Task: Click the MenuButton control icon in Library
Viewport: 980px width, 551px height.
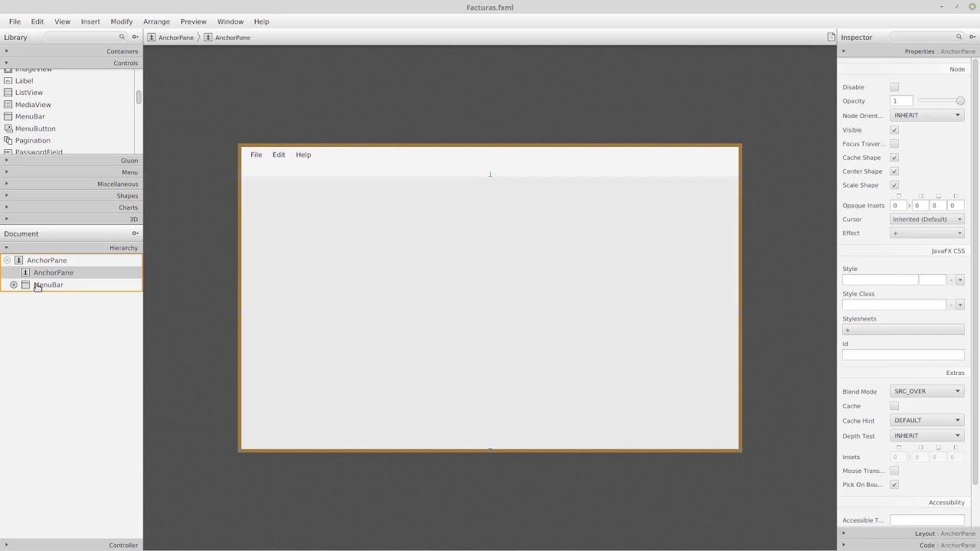Action: [8, 129]
